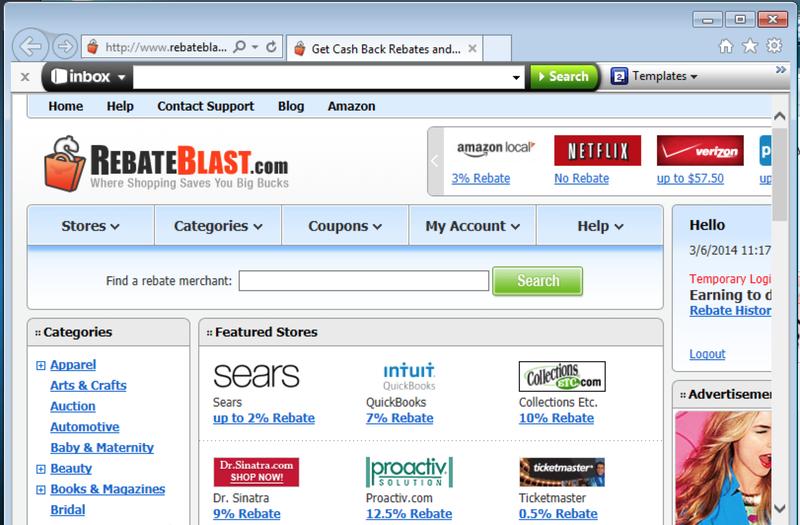Open the 7% Rebate QuickBooks link
The height and width of the screenshot is (525, 800).
(x=399, y=418)
